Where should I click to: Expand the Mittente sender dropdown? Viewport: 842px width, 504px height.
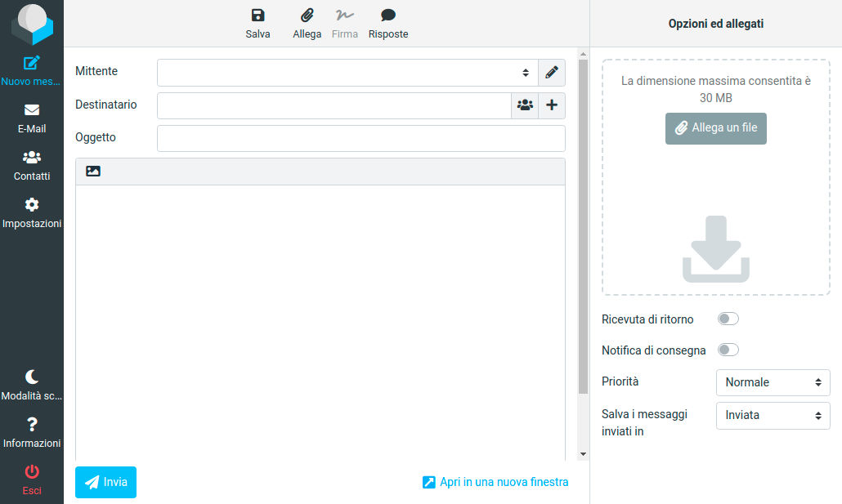[347, 73]
